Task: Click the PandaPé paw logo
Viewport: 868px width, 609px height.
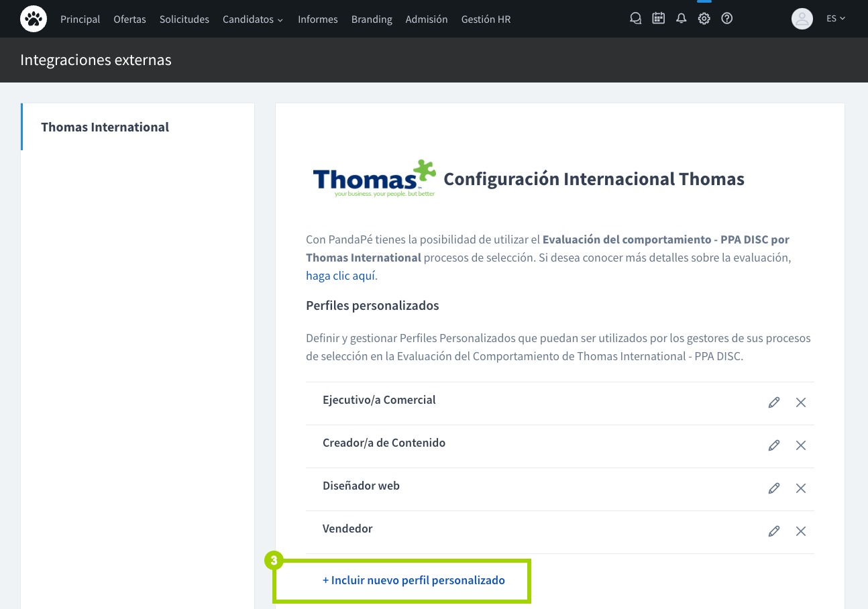Action: [34, 19]
